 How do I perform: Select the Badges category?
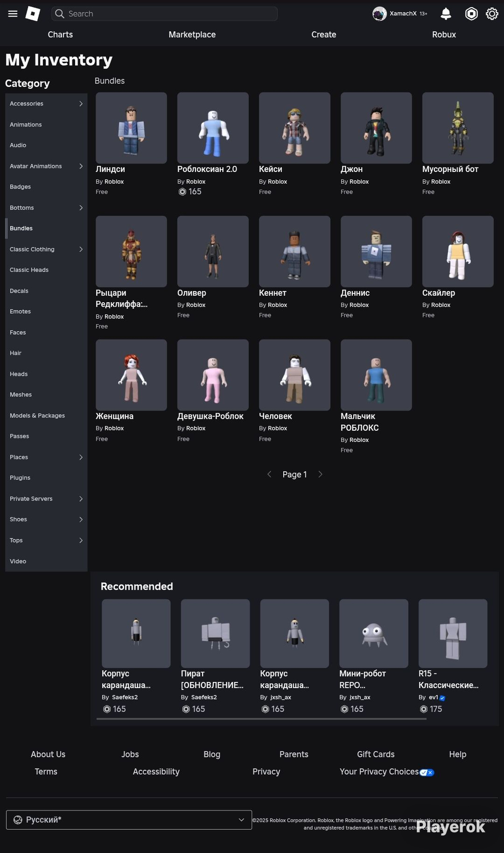pos(46,187)
